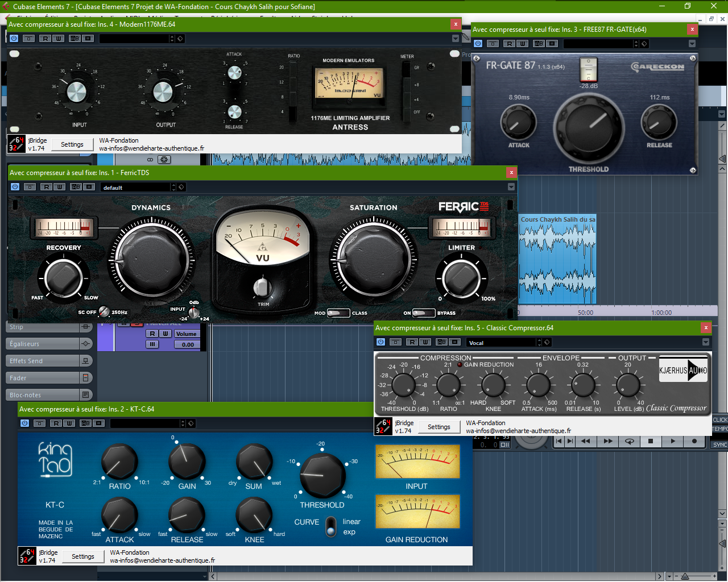Click A/B compare icon in Modern1176ME toolbar
Image resolution: width=728 pixels, height=582 pixels.
point(75,39)
